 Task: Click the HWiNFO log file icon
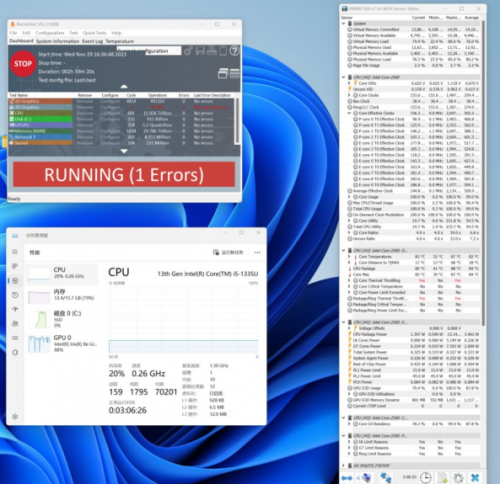[x=442, y=478]
